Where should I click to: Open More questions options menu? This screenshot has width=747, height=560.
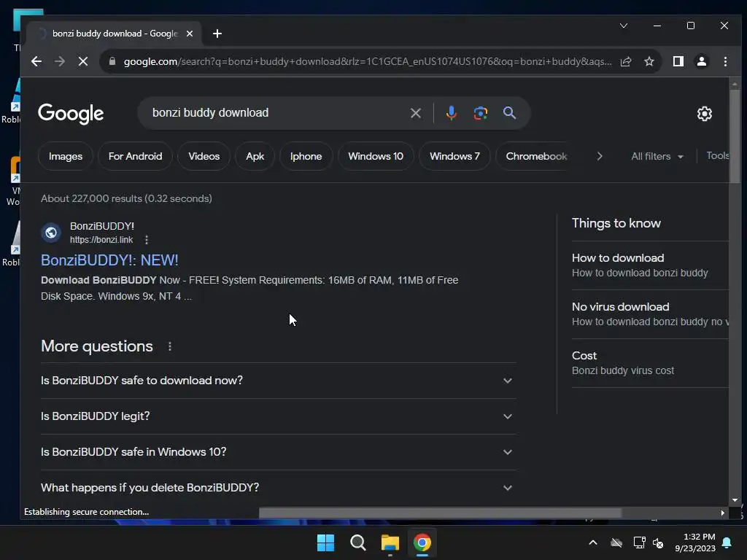[x=169, y=346]
